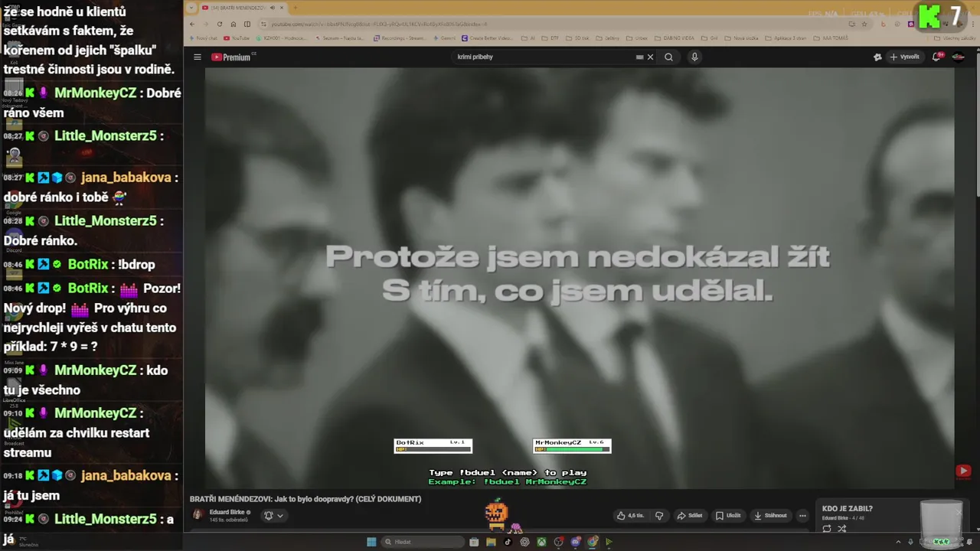980x551 pixels.
Task: Open the Windows Start button
Action: click(x=371, y=542)
